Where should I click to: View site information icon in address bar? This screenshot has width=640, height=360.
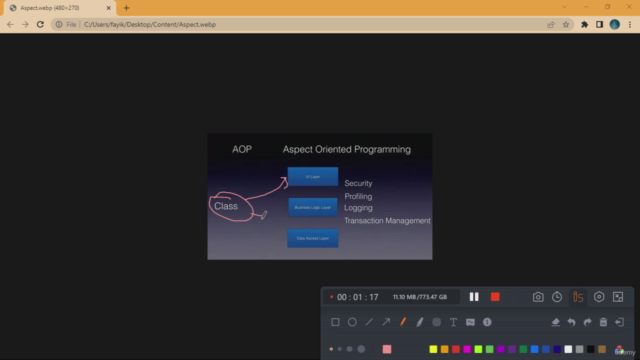click(x=59, y=24)
